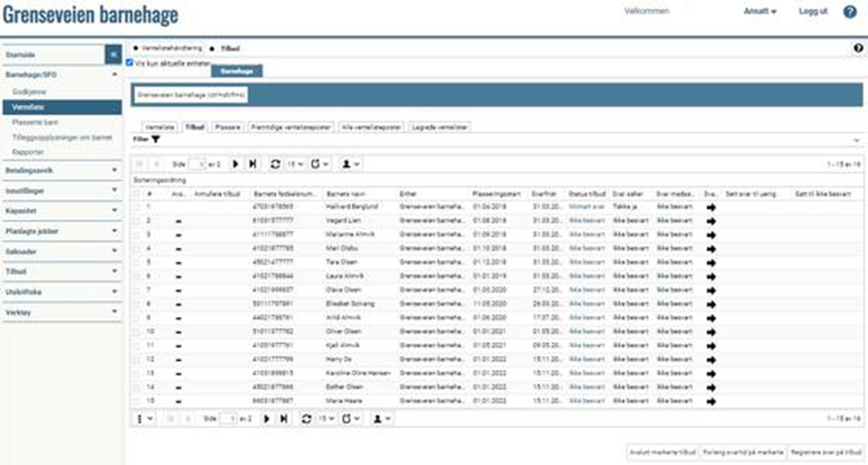
Task: Click the black help icon right of breadcrumb
Action: click(858, 48)
